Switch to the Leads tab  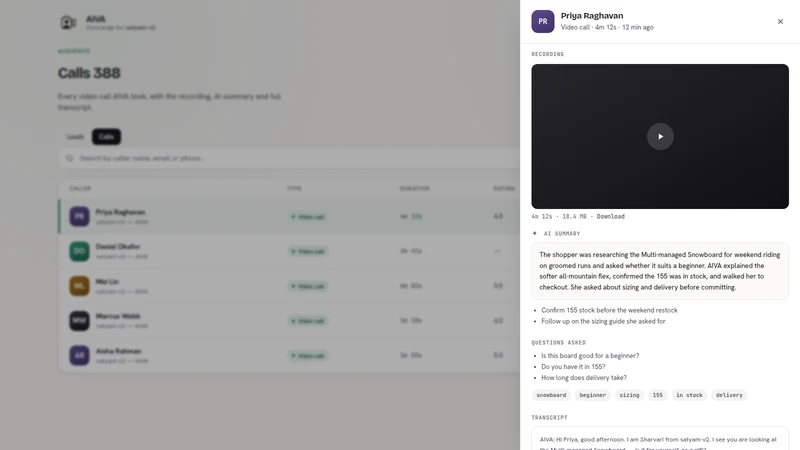coord(75,137)
